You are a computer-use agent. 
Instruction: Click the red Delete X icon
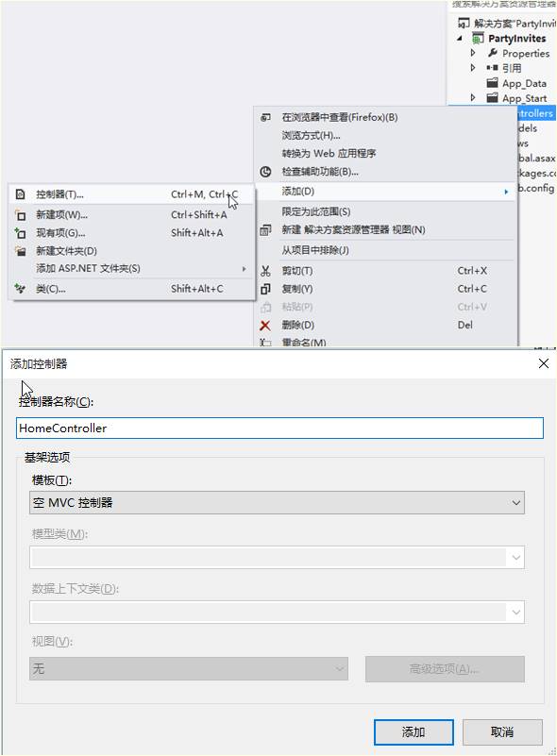pyautogui.click(x=265, y=326)
